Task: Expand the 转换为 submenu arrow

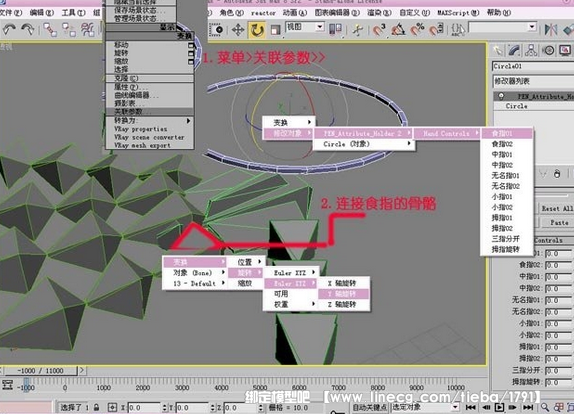Action: (189, 120)
